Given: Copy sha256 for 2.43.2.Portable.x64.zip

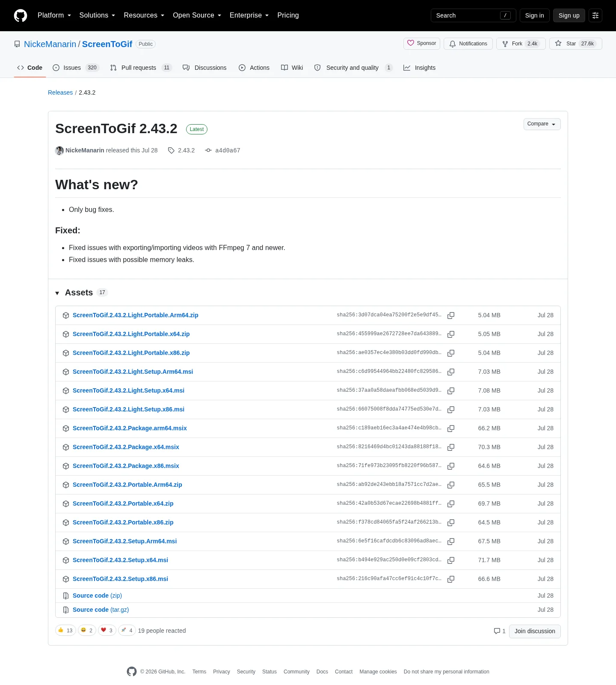Looking at the screenshot, I should point(451,504).
